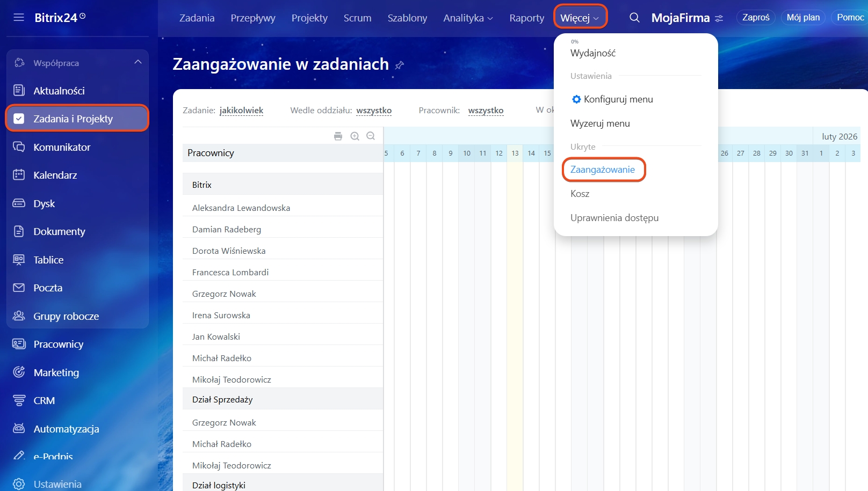Click the hamburger menu icon

(19, 17)
